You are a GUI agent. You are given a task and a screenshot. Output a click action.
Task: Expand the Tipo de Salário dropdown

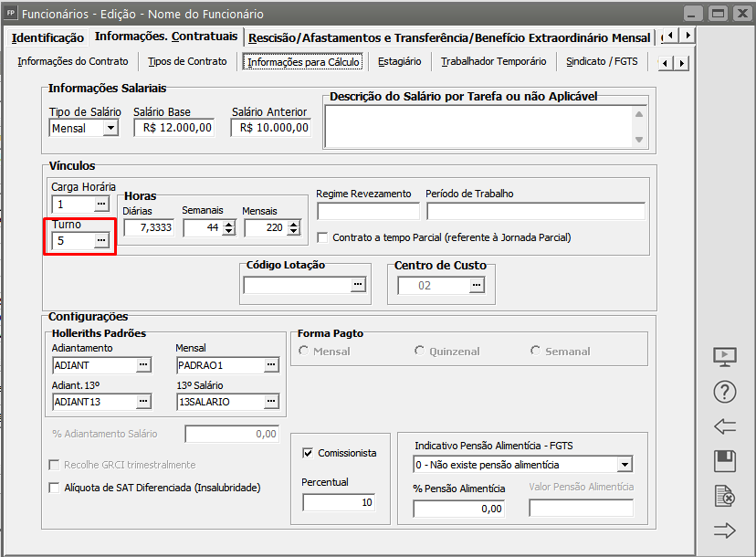tap(110, 129)
